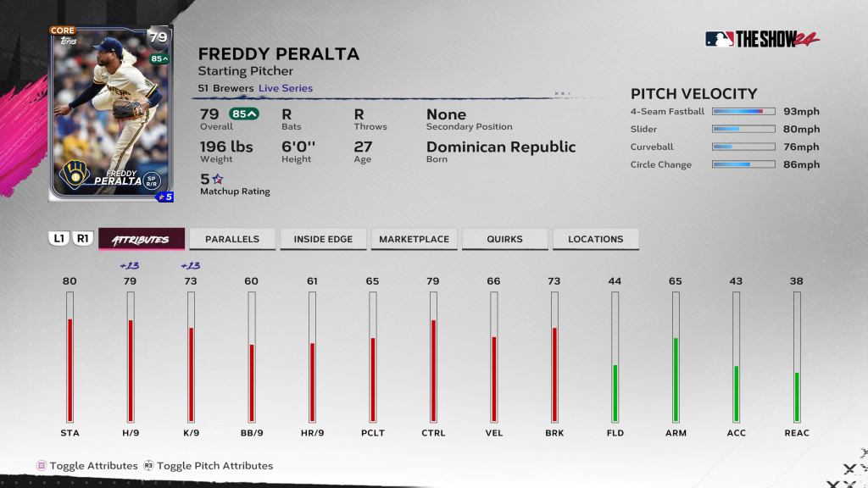
Task: Click the 4-Seam Fastball velocity bar
Action: tap(743, 111)
